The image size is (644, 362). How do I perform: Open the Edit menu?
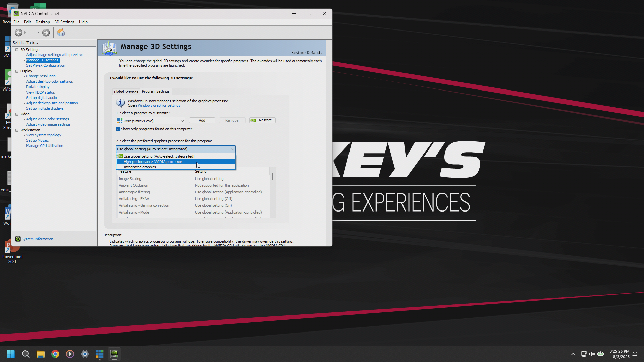[x=28, y=22]
